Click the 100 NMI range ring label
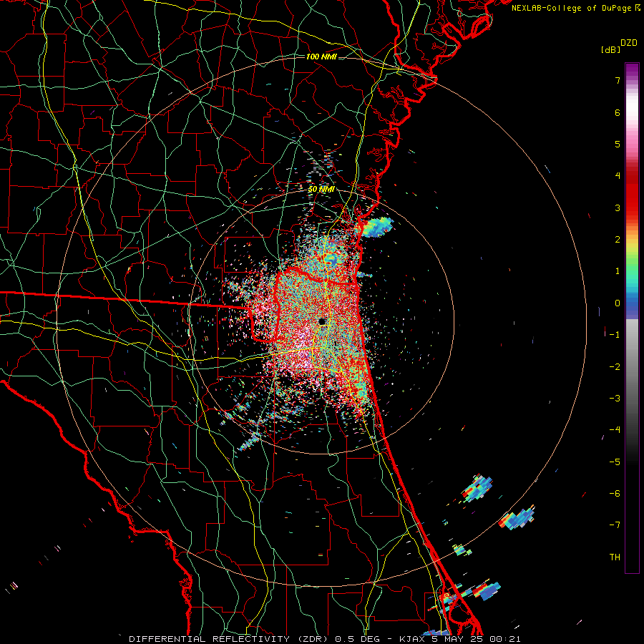Screen dimensions: 644x644 click(321, 57)
